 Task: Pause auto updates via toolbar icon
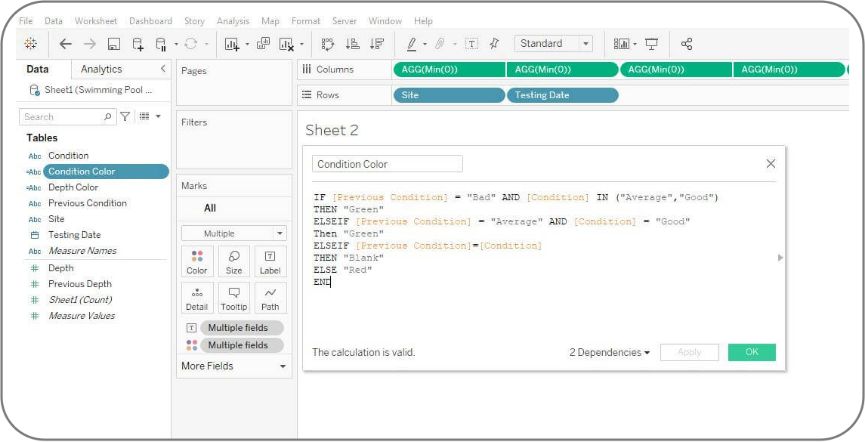[x=161, y=44]
